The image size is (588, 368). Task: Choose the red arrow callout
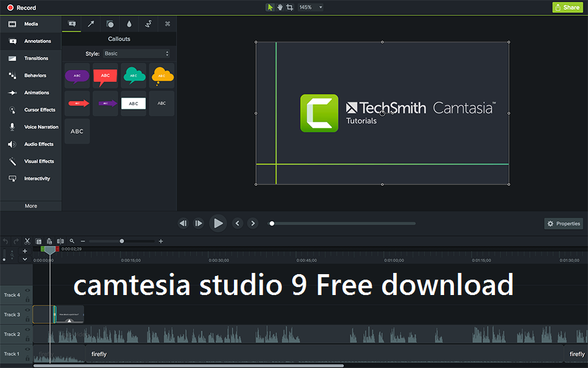[x=77, y=103]
